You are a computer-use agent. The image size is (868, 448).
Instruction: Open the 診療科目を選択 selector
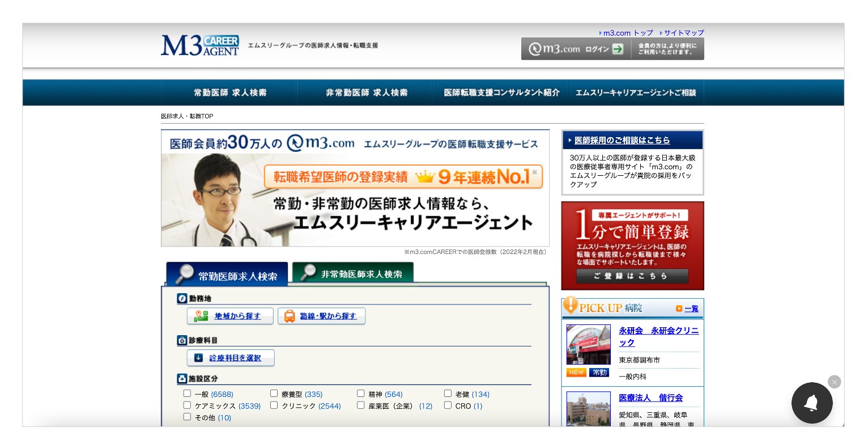[231, 358]
